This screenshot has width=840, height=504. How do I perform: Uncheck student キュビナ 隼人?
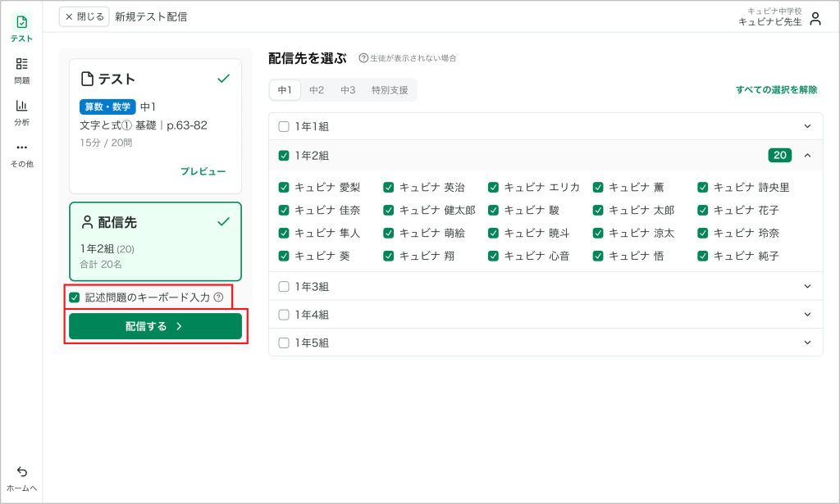[284, 234]
